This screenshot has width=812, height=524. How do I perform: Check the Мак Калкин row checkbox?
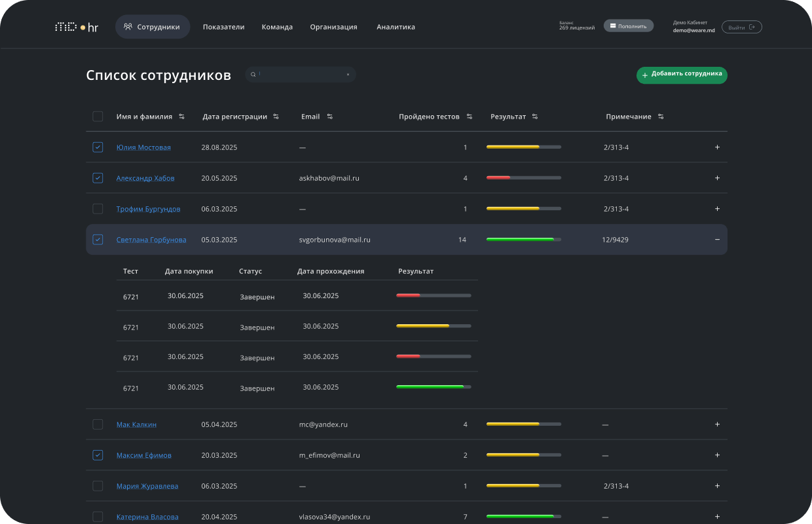coord(98,424)
